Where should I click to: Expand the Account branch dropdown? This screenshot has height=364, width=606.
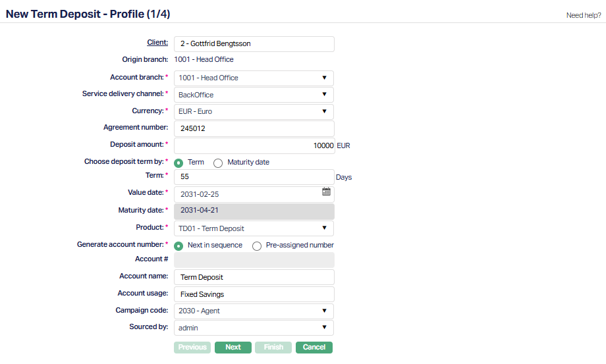point(254,78)
